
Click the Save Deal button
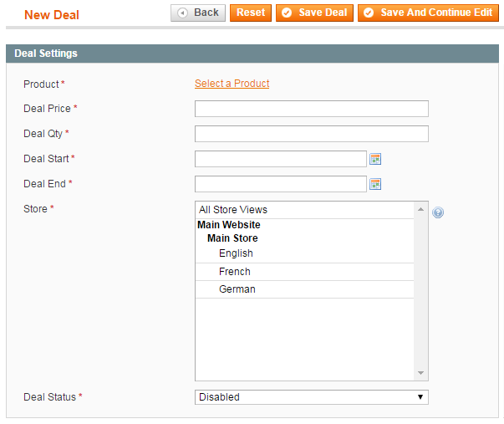(x=314, y=13)
